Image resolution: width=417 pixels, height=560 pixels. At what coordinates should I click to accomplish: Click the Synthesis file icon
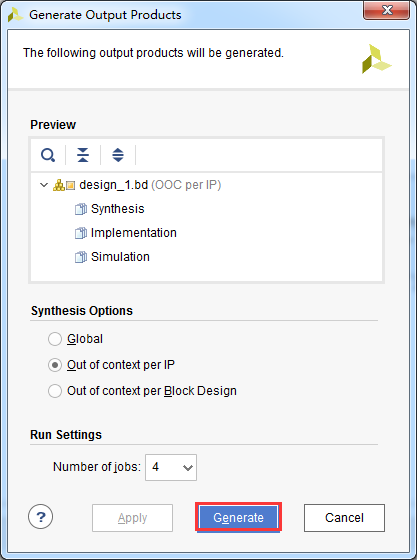tap(81, 209)
